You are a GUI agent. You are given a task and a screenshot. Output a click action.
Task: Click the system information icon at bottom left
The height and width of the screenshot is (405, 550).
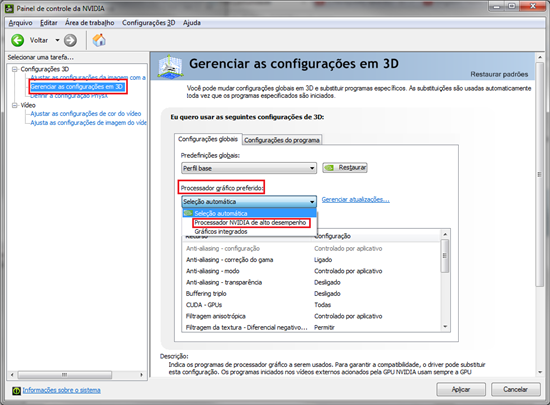[16, 390]
